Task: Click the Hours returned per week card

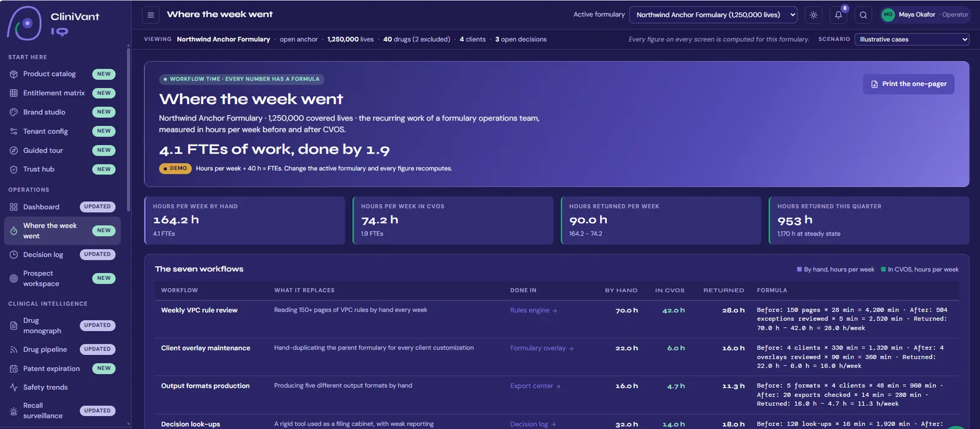Action: (x=661, y=220)
